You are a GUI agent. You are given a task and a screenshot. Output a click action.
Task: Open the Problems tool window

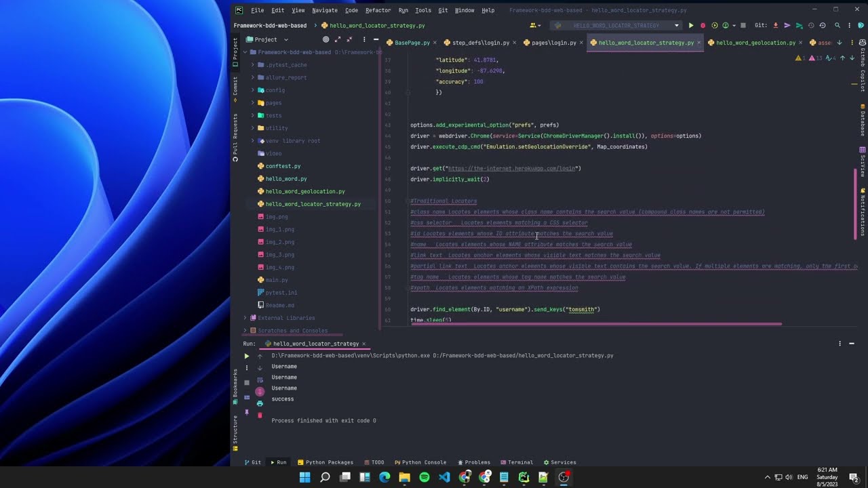tap(473, 462)
